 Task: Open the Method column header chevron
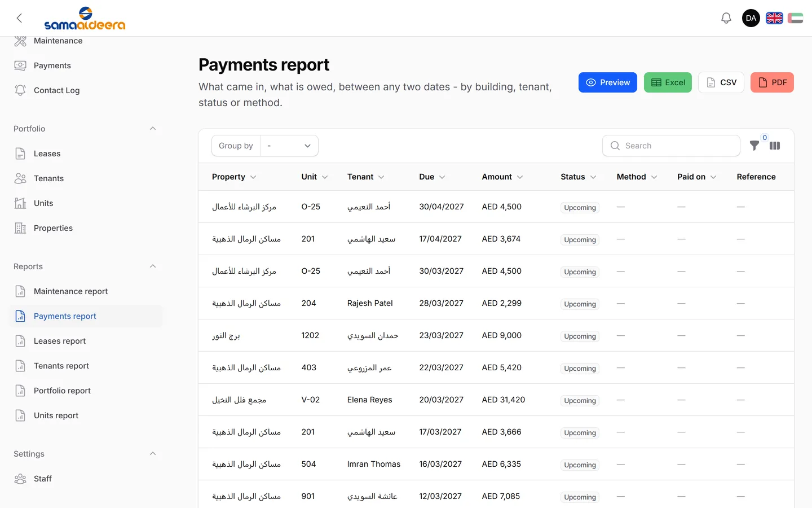click(x=654, y=177)
